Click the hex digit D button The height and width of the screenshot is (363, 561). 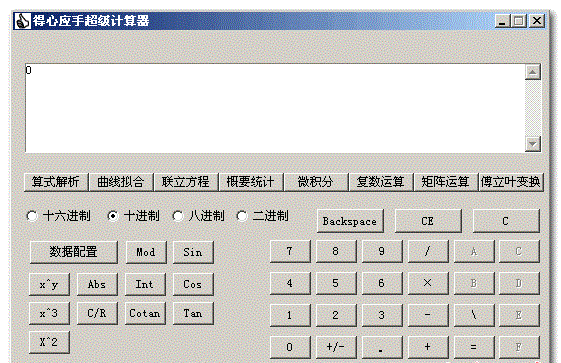(x=519, y=283)
